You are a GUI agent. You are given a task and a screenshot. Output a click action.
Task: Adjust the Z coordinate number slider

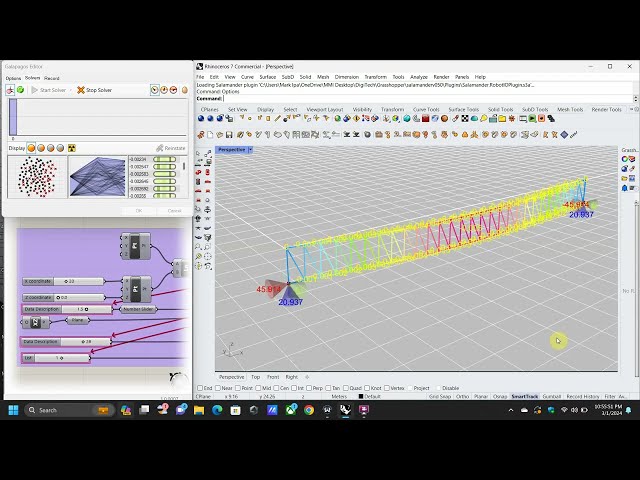pos(64,298)
